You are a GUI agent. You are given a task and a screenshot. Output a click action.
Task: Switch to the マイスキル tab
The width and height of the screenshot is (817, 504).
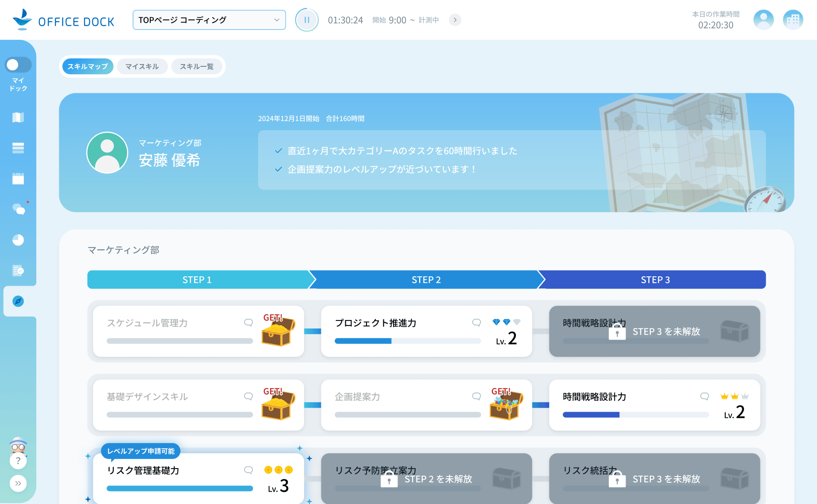[142, 66]
